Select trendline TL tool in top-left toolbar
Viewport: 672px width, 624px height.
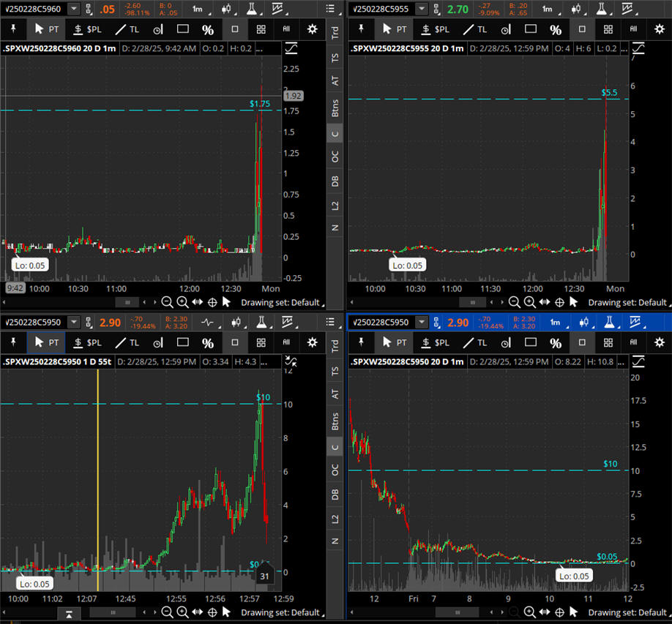click(x=127, y=29)
